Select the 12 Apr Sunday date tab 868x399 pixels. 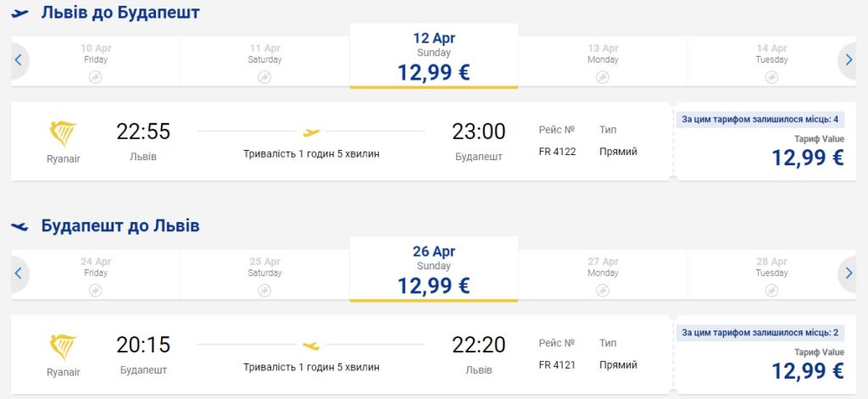pos(433,56)
